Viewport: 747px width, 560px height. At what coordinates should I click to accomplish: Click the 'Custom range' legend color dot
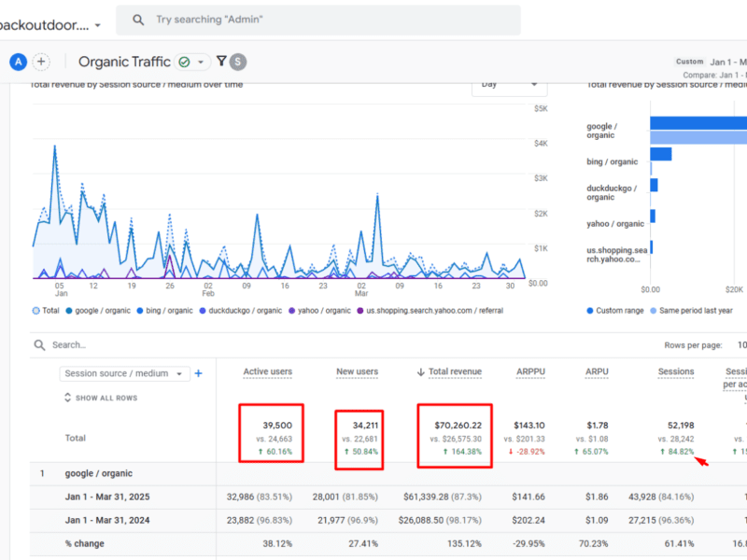coord(590,310)
